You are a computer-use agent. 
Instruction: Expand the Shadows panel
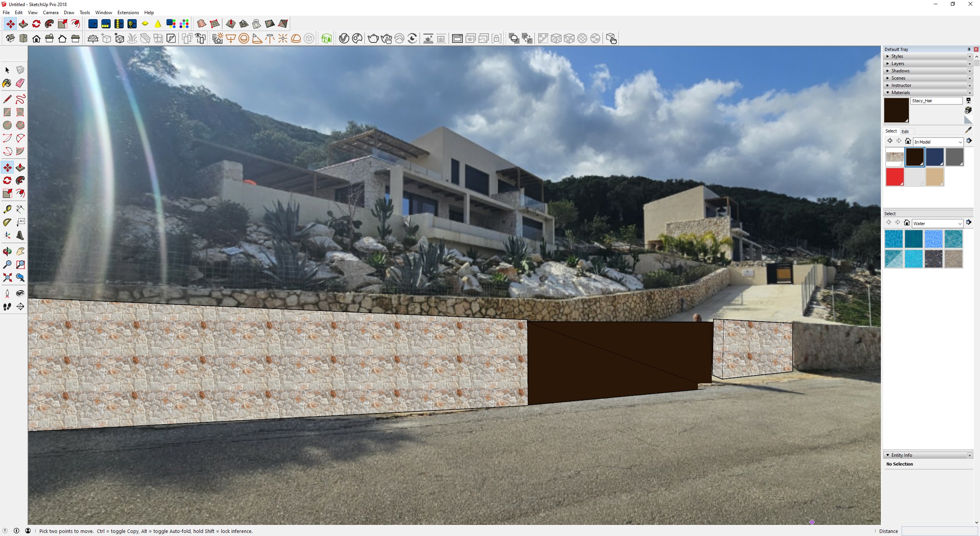[x=900, y=71]
